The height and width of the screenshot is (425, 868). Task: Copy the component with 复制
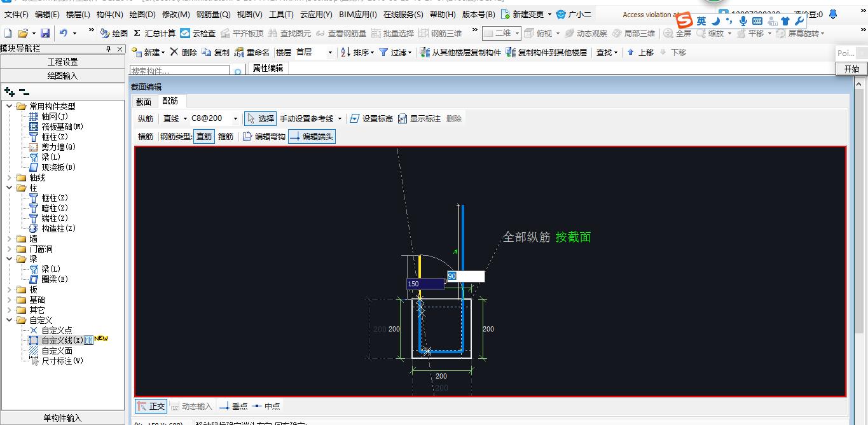[x=216, y=52]
